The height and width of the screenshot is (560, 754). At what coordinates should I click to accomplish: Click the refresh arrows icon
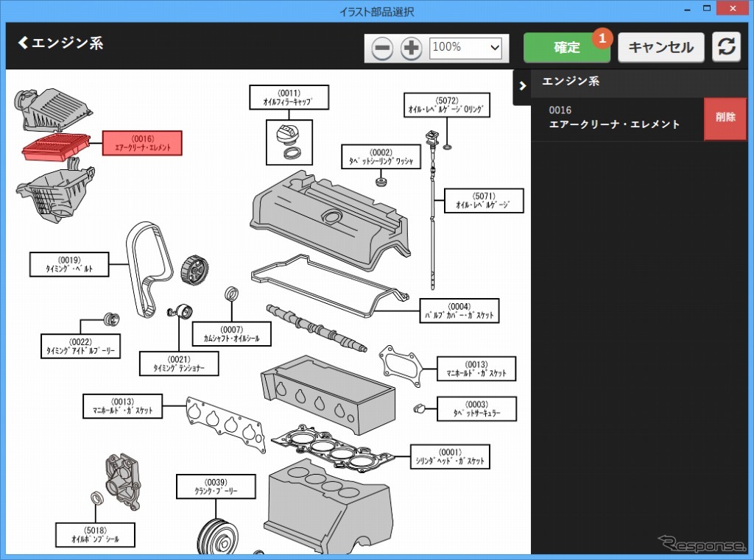pyautogui.click(x=726, y=47)
